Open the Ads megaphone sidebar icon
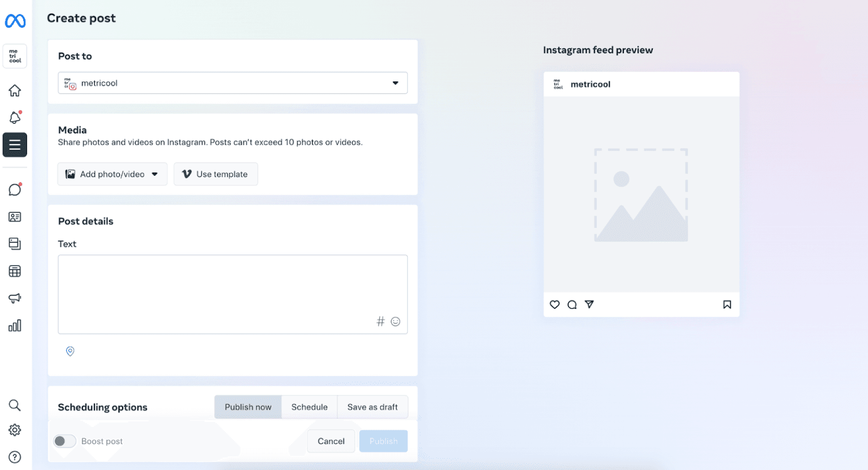868x470 pixels. coord(15,298)
